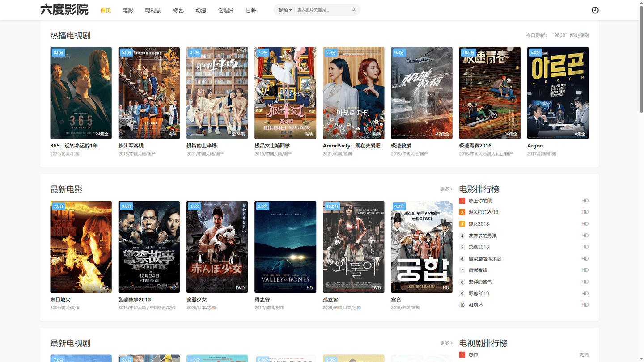Image resolution: width=644 pixels, height=362 pixels.
Task: Open AI崩坏 in movie ranking
Action: coord(475,305)
